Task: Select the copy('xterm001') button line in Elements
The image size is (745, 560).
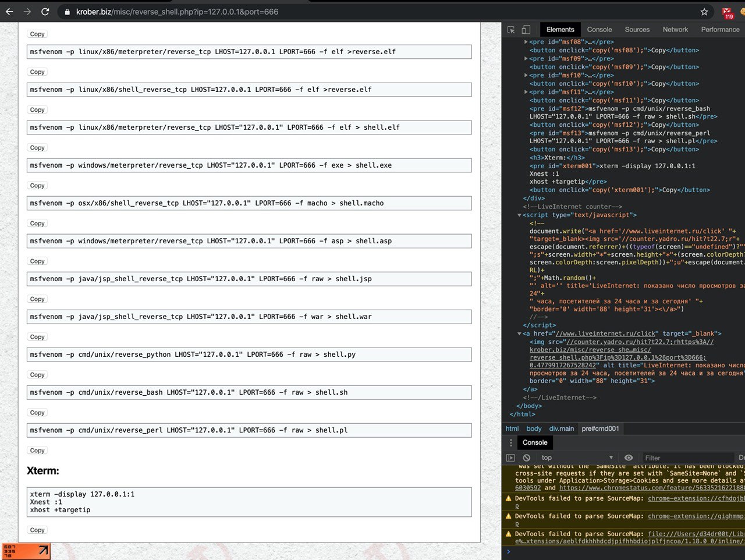Action: click(620, 190)
